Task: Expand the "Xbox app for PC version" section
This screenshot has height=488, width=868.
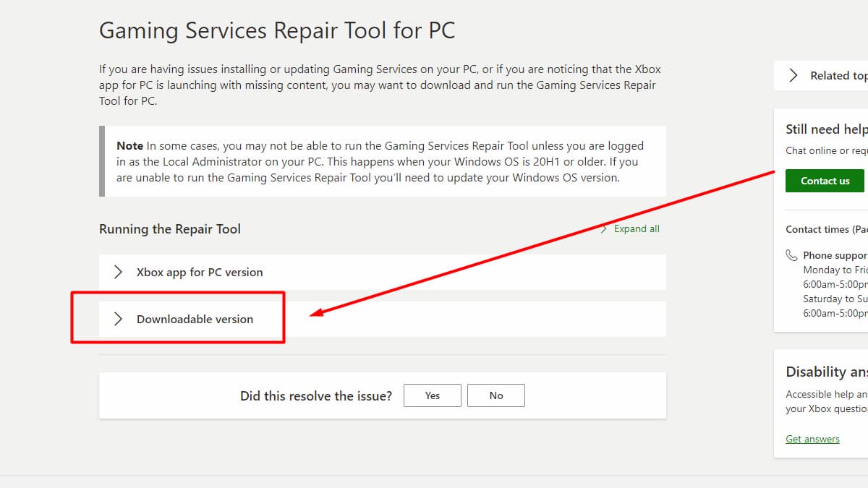Action: (x=199, y=272)
